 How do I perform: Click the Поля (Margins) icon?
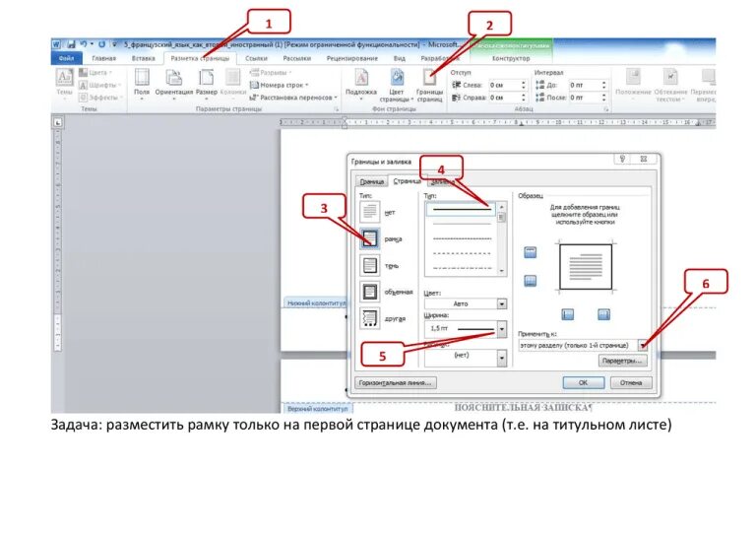[142, 77]
